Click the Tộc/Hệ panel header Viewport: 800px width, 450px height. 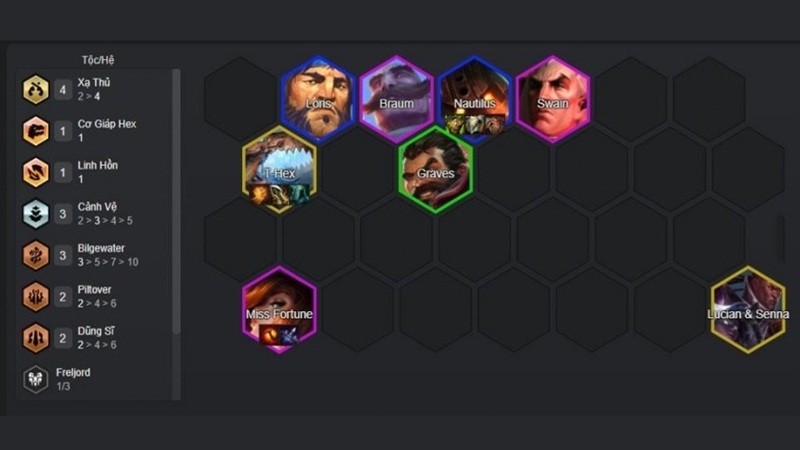pos(98,60)
